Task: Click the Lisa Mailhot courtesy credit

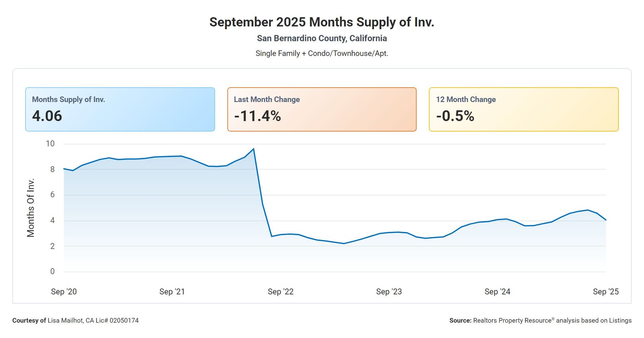Action: point(75,321)
